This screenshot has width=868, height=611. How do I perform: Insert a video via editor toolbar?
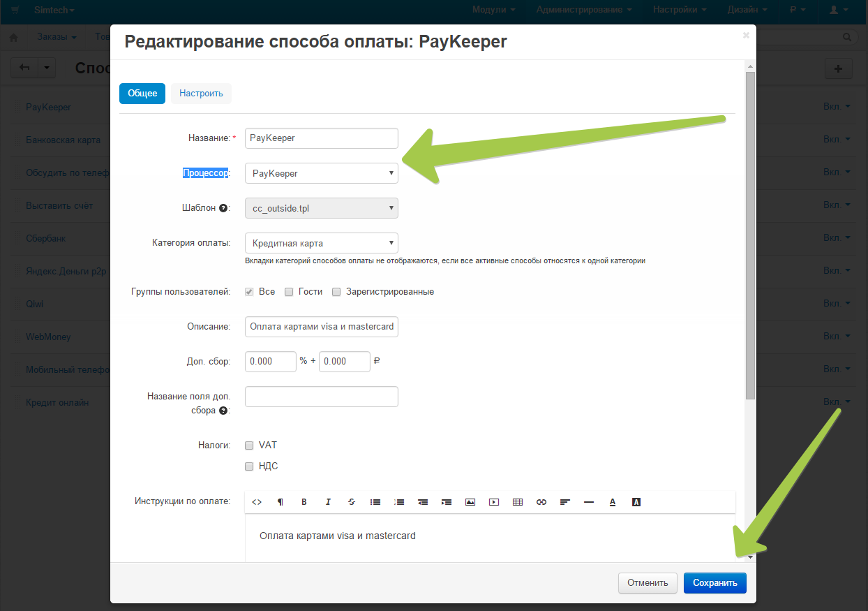point(494,502)
